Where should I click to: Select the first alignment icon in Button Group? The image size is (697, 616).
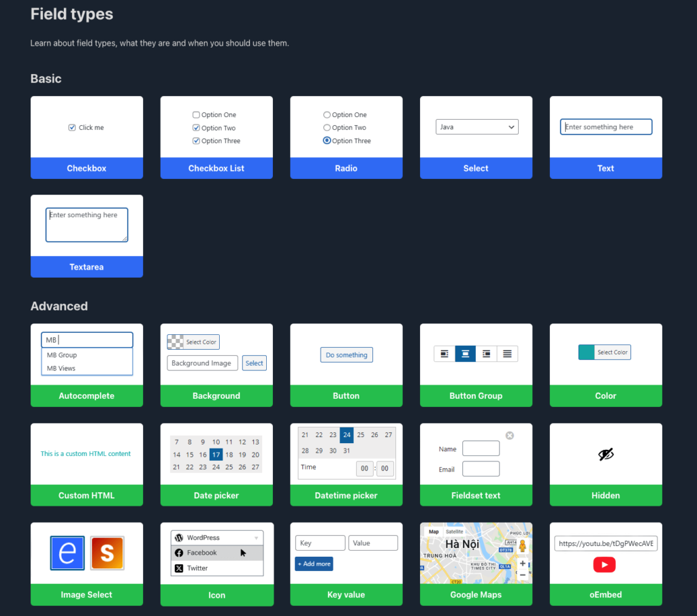(446, 354)
